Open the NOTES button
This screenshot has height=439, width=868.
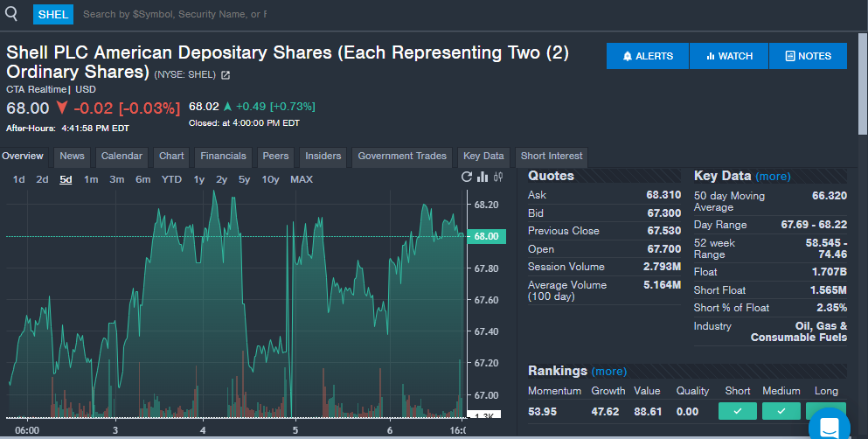tap(809, 56)
